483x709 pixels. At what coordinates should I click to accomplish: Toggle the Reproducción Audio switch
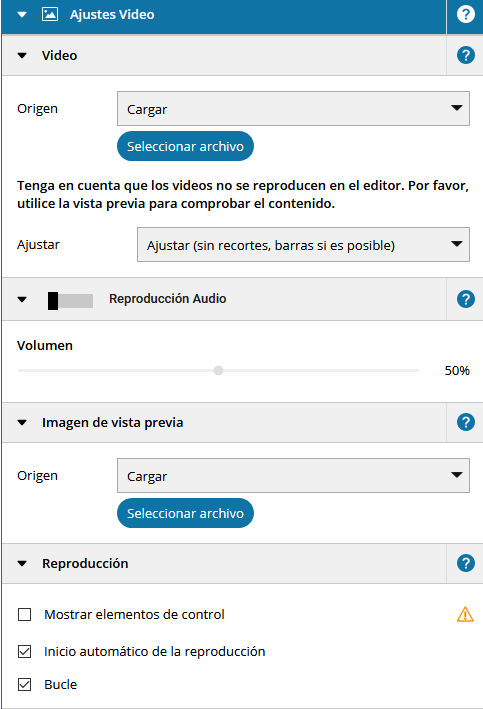coord(71,301)
